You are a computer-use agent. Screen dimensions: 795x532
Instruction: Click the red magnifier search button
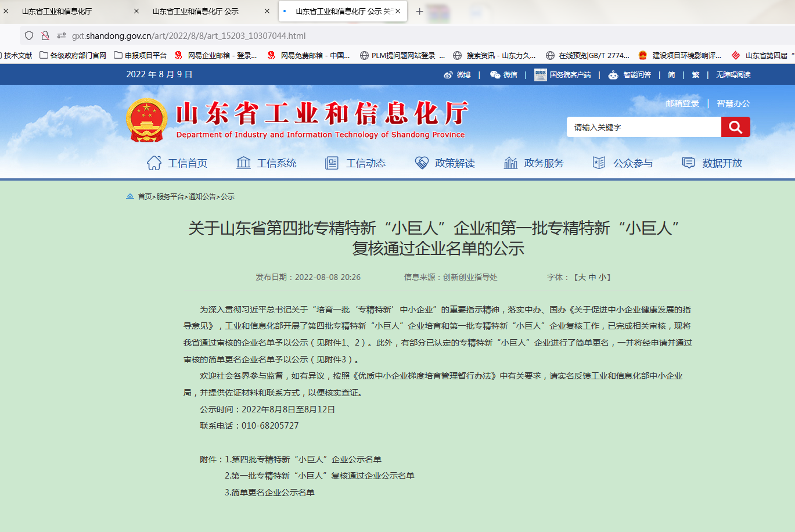[735, 127]
